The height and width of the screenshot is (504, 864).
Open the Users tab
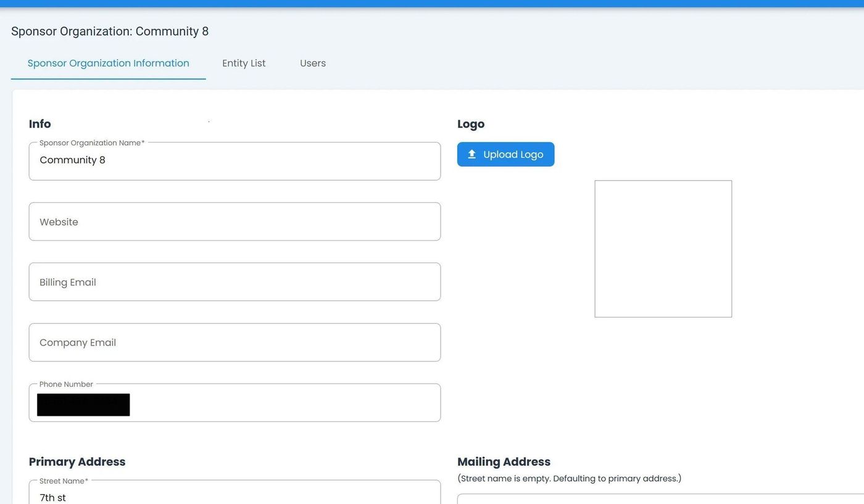(x=313, y=63)
